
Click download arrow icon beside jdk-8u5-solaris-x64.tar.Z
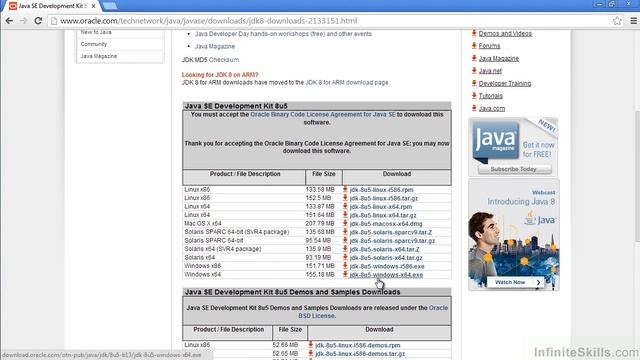(x=345, y=249)
